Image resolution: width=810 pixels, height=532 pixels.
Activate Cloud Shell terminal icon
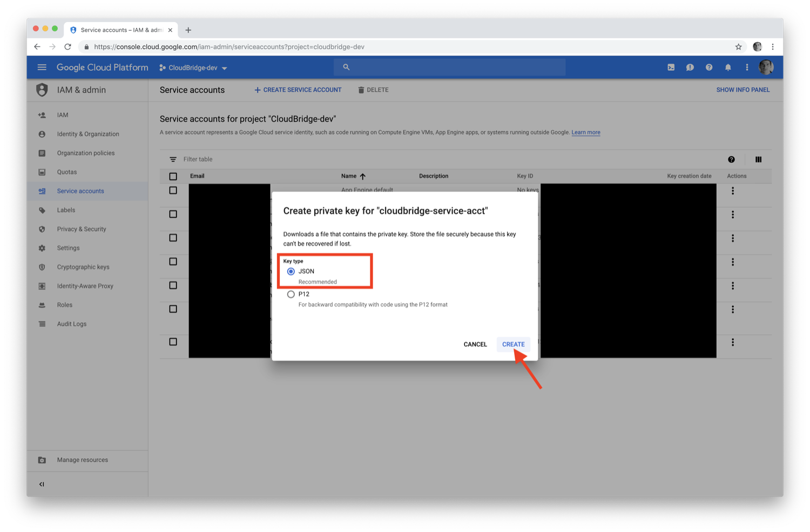pyautogui.click(x=671, y=68)
